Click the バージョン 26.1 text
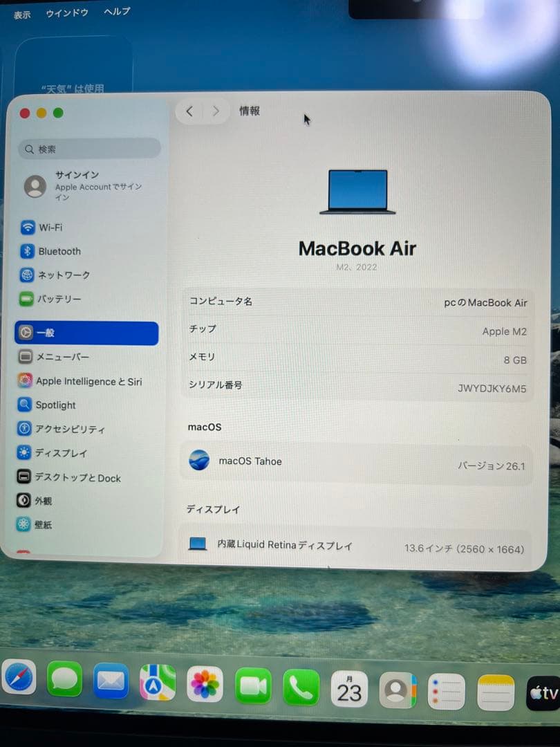 coord(492,466)
